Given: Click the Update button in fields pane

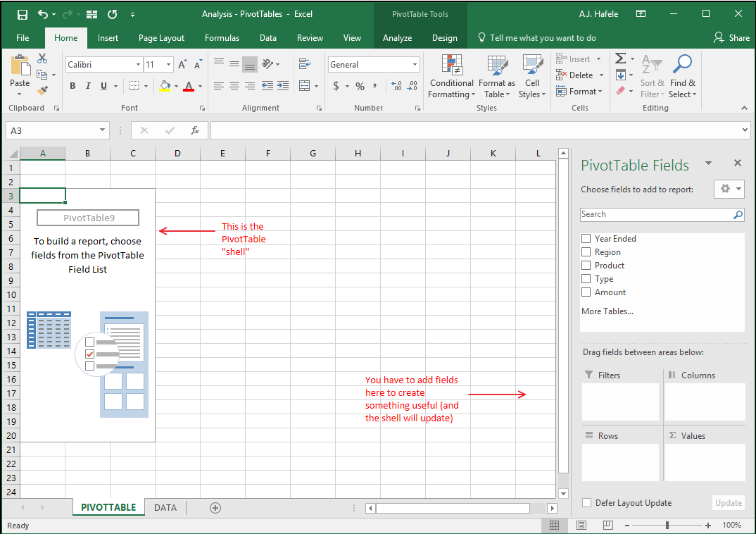Looking at the screenshot, I should point(729,502).
